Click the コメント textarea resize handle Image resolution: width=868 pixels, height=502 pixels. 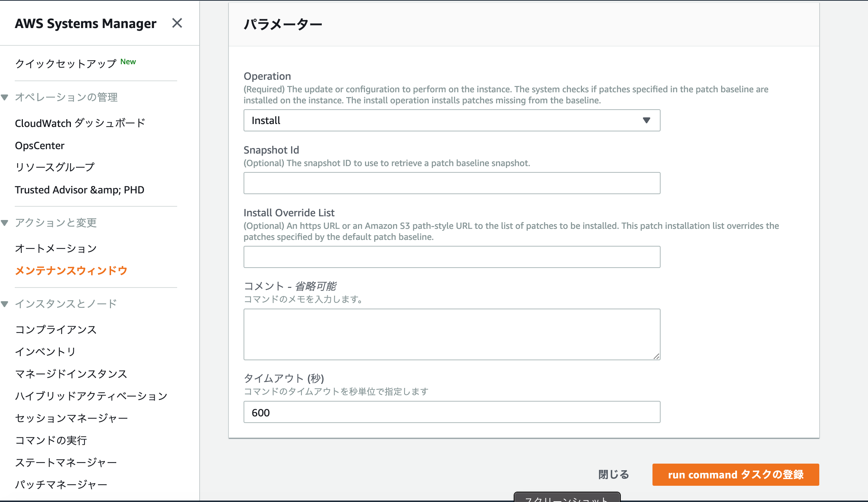tap(656, 356)
